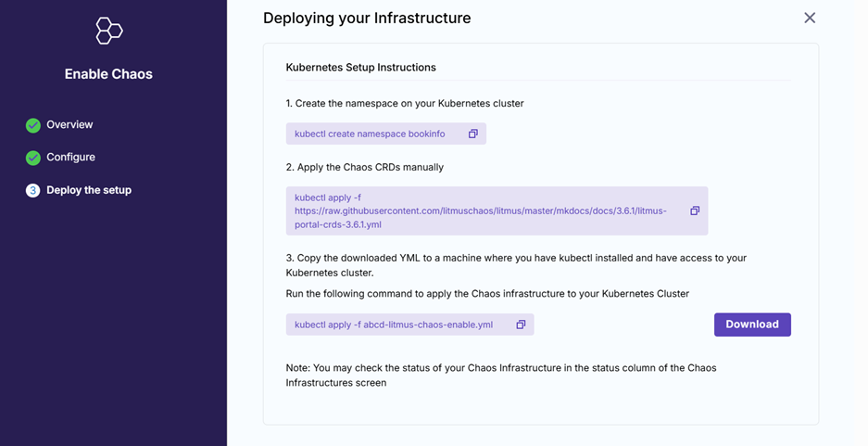Click the Kubernetes Setup Instructions heading
Viewport: 868px width, 446px height.
360,68
